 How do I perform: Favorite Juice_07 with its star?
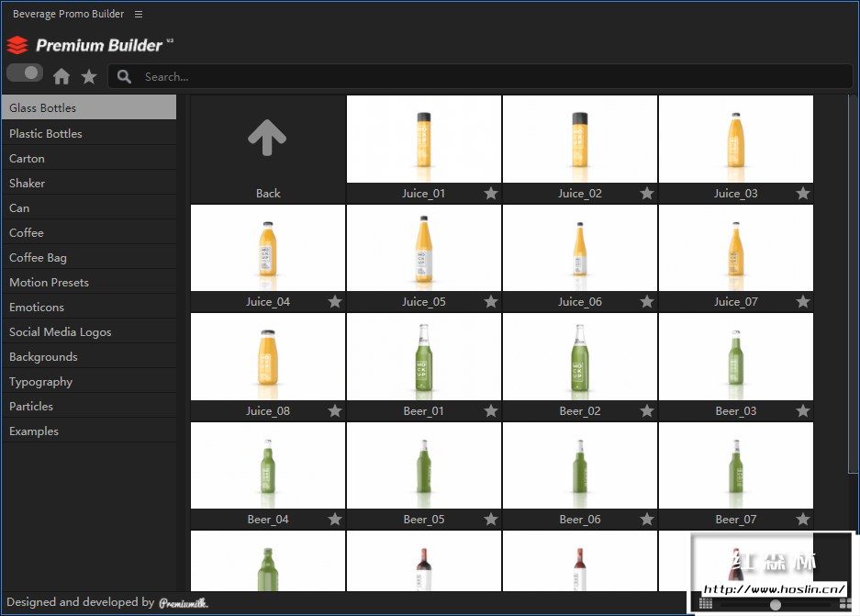click(x=803, y=301)
